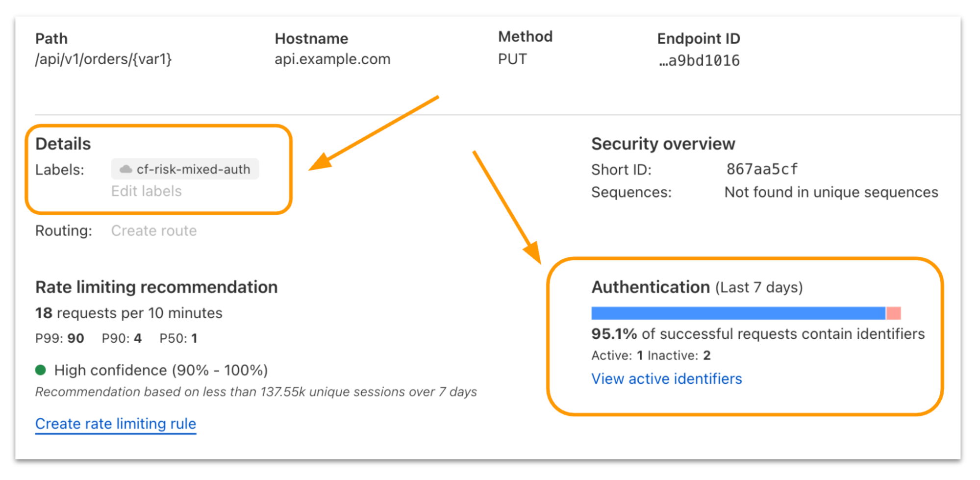The width and height of the screenshot is (980, 480).
Task: Click the P99 value of 90
Action: click(x=75, y=338)
